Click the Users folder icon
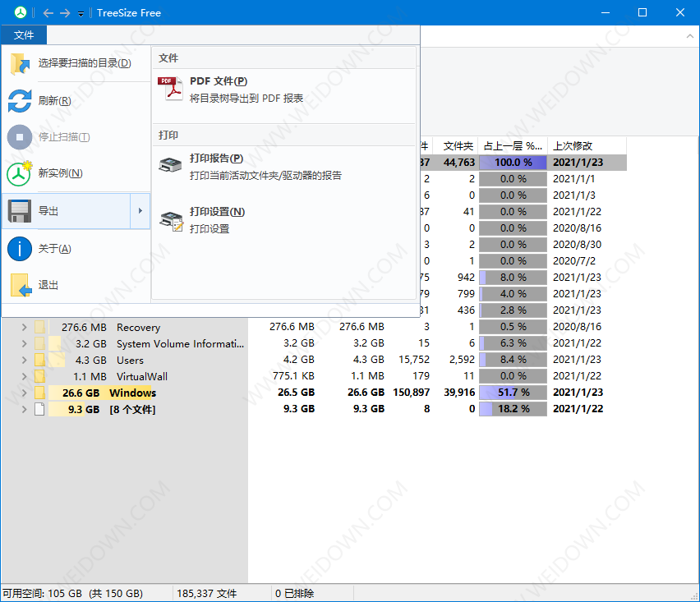700x602 pixels. tap(39, 360)
